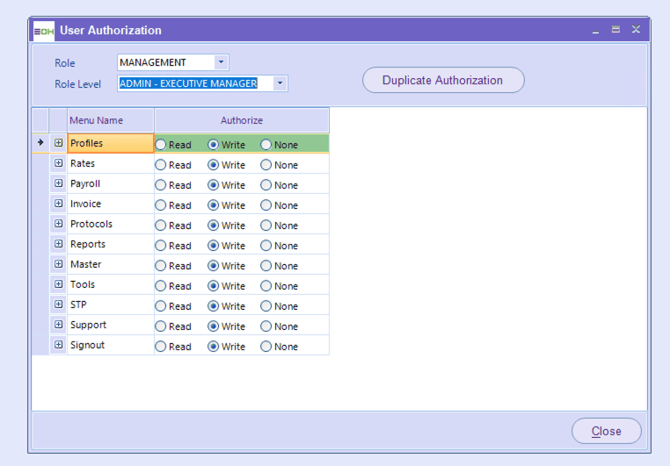The image size is (670, 466).
Task: Click the plus icon beside Signout
Action: click(x=58, y=345)
